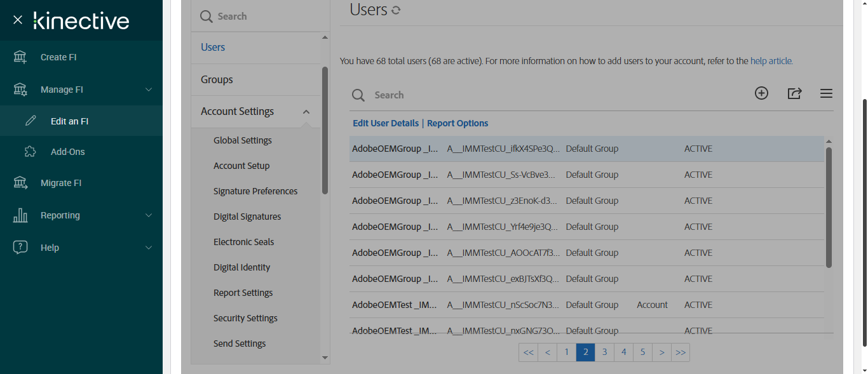
Task: Open the Groups section
Action: [x=217, y=79]
